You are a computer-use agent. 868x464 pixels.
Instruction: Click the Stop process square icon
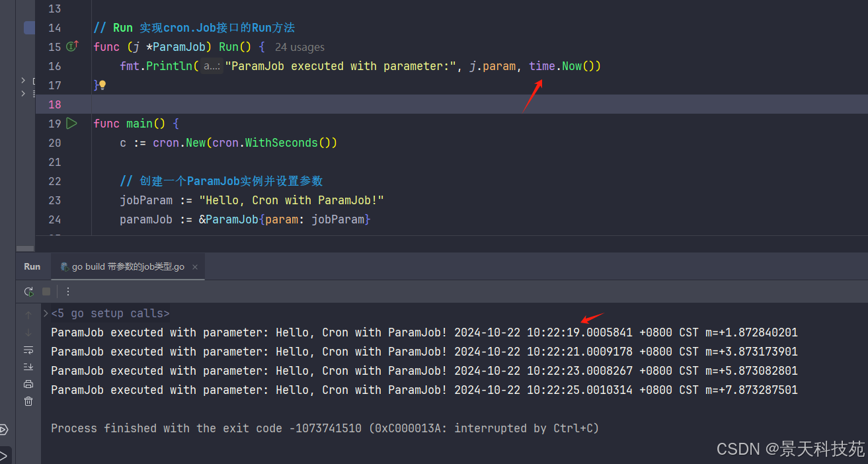coord(46,291)
